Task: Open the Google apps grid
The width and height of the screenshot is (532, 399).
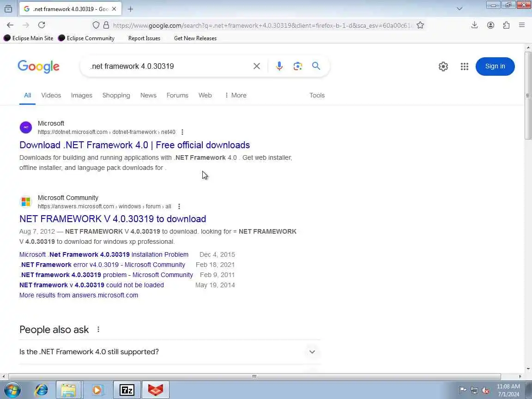Action: click(x=464, y=66)
